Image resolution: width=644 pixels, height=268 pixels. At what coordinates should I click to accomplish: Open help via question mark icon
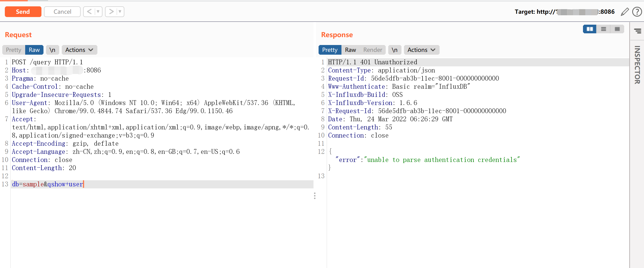pos(637,12)
